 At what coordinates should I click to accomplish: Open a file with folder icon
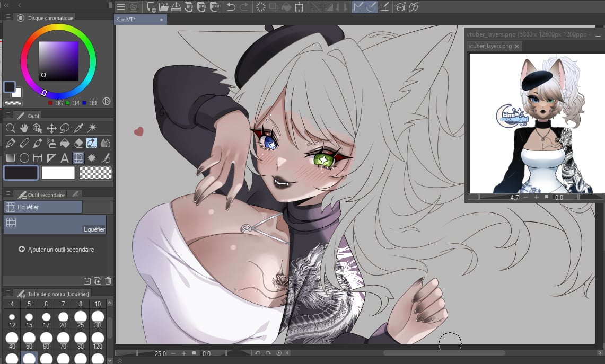164,7
